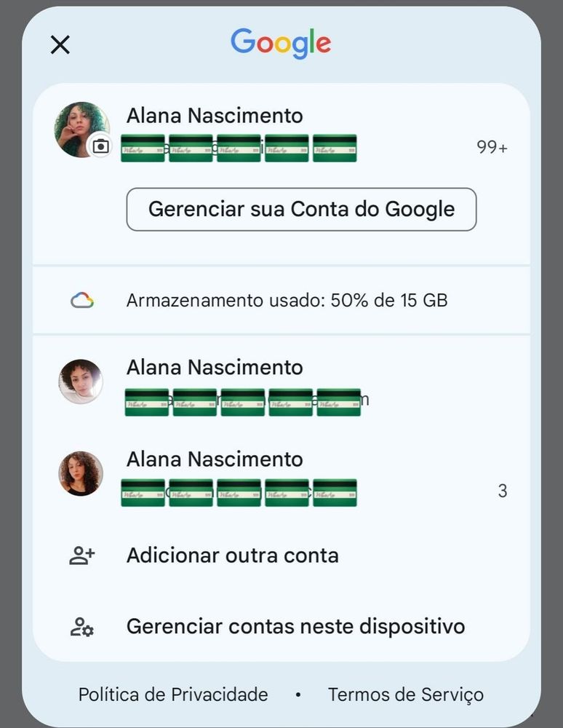Click the green-haired profile avatar

click(79, 127)
